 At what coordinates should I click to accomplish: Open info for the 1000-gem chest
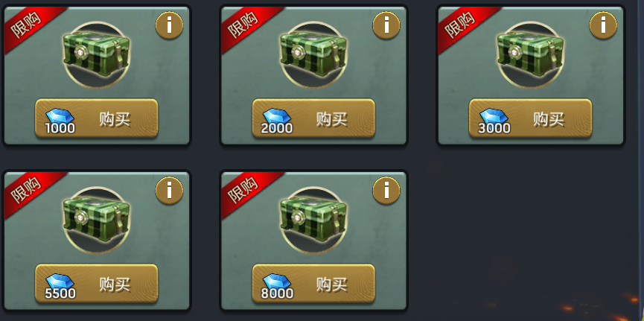[169, 25]
